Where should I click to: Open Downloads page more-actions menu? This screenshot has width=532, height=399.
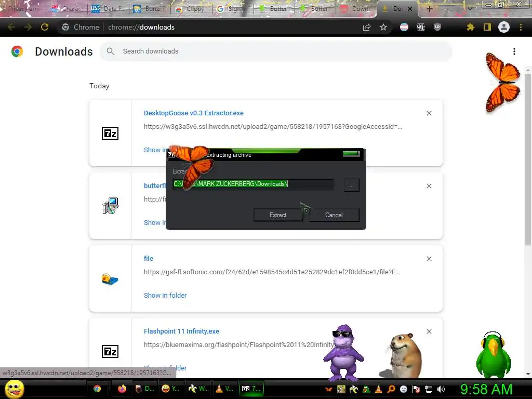pyautogui.click(x=514, y=51)
